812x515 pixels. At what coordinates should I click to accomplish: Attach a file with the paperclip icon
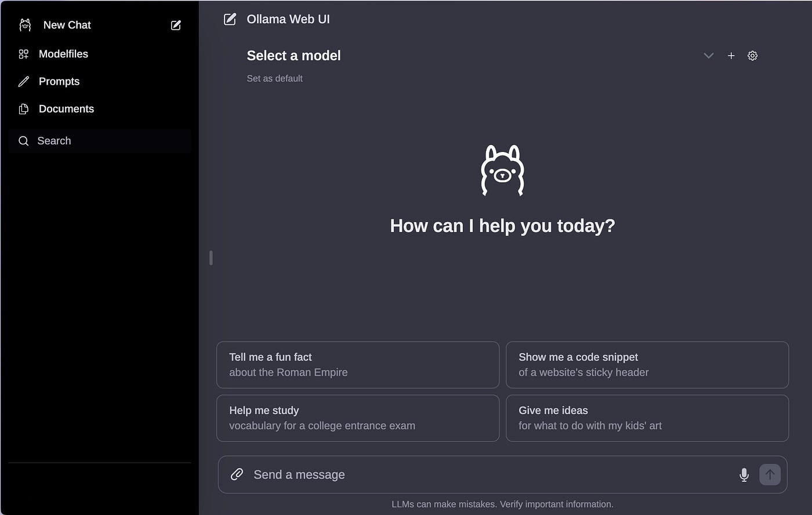click(x=236, y=474)
